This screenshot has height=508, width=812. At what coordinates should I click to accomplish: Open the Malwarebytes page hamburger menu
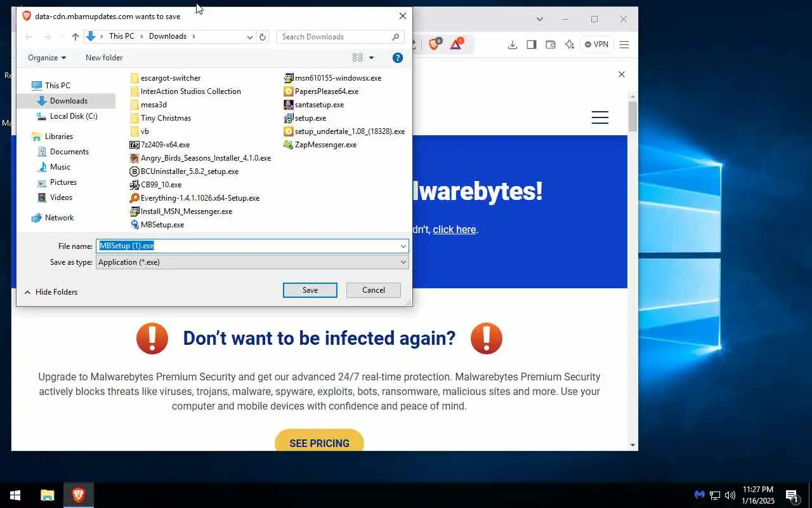point(600,117)
